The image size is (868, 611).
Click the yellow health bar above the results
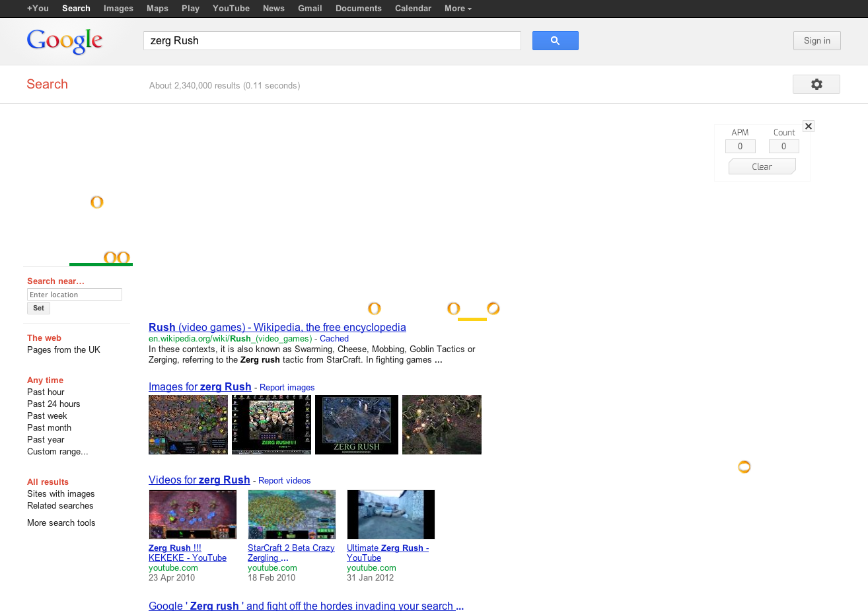pyautogui.click(x=472, y=319)
